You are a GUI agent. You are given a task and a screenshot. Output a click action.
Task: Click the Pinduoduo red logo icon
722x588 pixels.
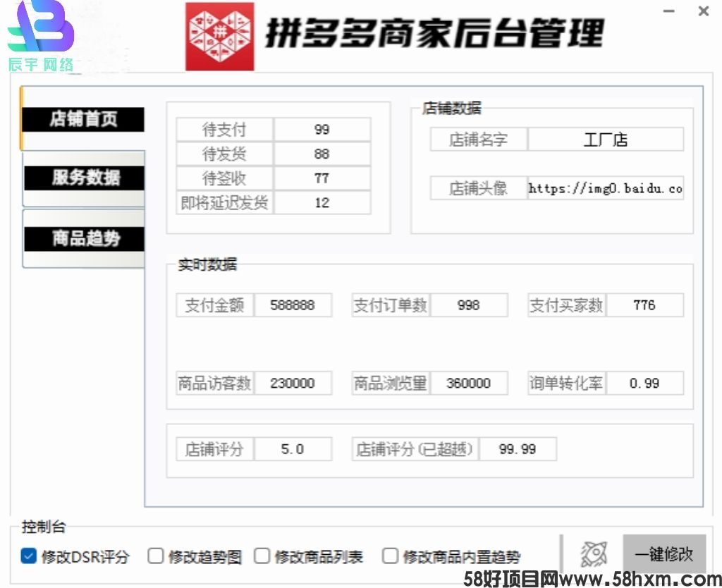(x=220, y=37)
